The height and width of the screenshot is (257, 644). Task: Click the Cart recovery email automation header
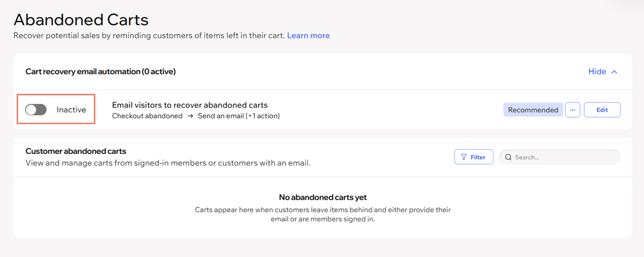(x=101, y=71)
